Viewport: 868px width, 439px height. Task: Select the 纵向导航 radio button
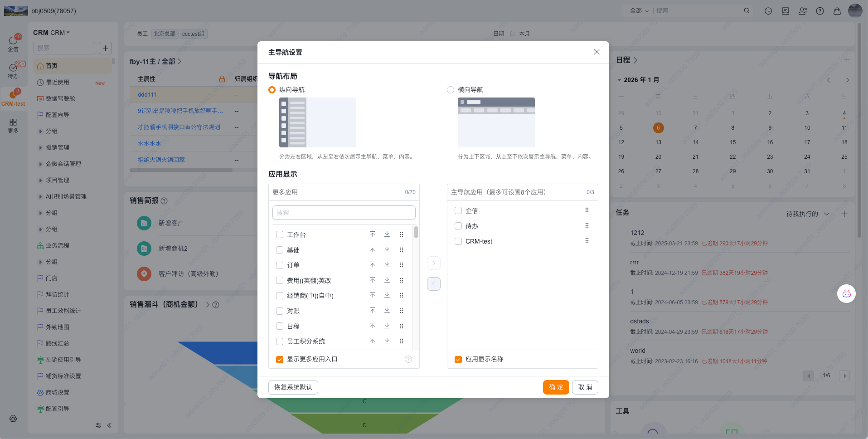272,90
